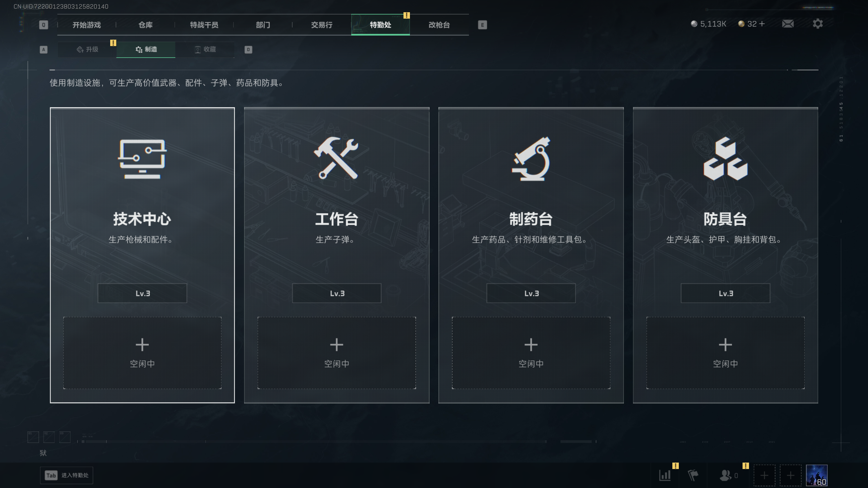Click the plus next to 32 currency
Image resolution: width=868 pixels, height=488 pixels.
pyautogui.click(x=762, y=24)
